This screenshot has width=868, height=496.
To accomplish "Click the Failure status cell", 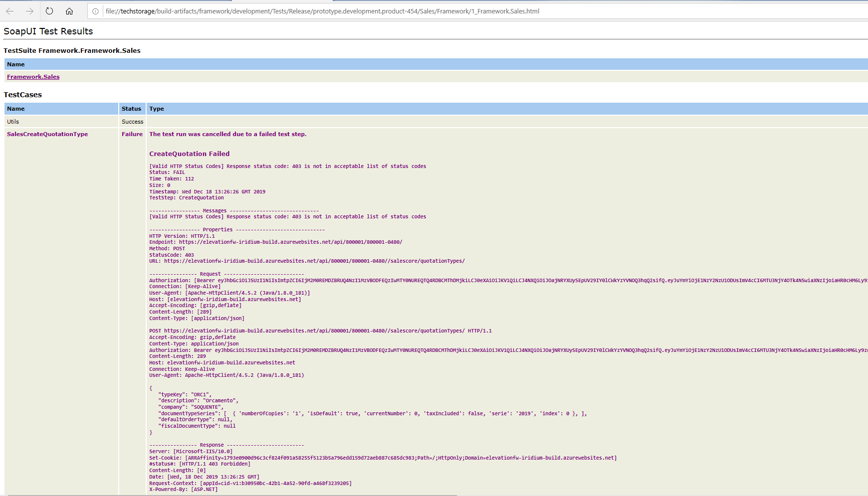I will point(132,134).
